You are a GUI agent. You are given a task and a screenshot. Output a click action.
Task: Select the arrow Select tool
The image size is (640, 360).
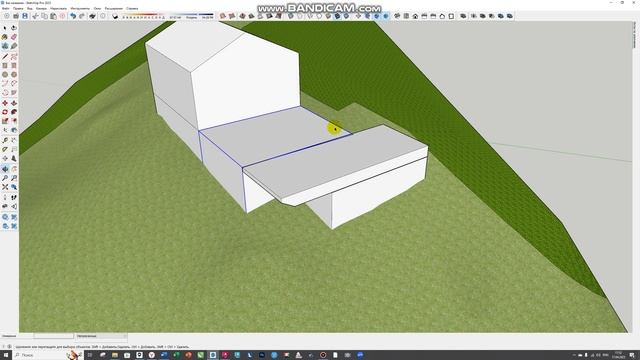pos(5,28)
